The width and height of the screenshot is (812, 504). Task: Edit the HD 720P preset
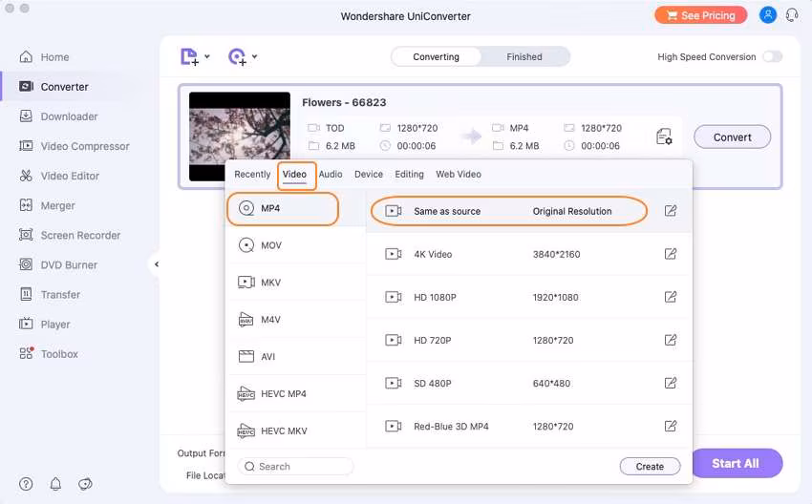(670, 340)
